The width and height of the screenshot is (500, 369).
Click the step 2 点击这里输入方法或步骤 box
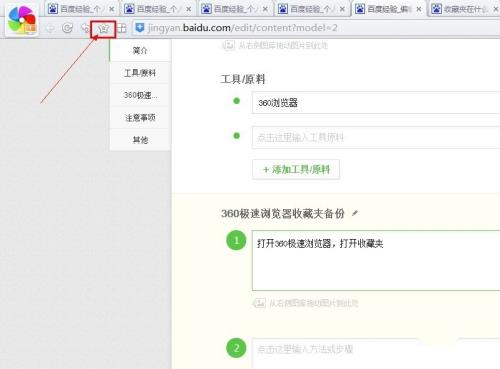click(x=376, y=353)
